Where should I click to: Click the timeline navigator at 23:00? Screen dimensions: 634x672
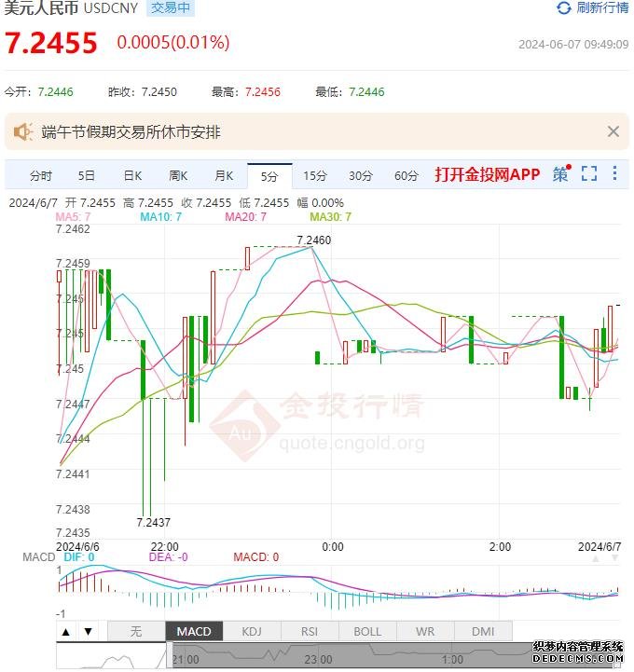pyautogui.click(x=318, y=660)
